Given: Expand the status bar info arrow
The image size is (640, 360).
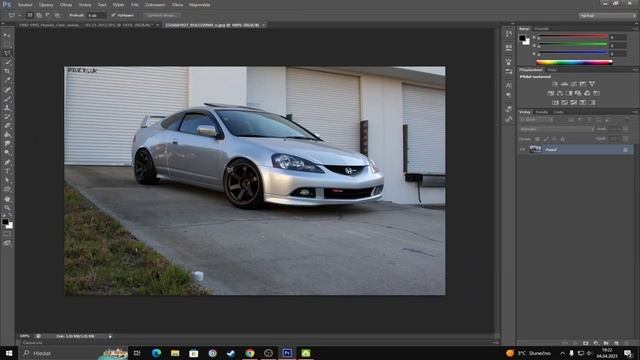Looking at the screenshot, I should point(110,336).
